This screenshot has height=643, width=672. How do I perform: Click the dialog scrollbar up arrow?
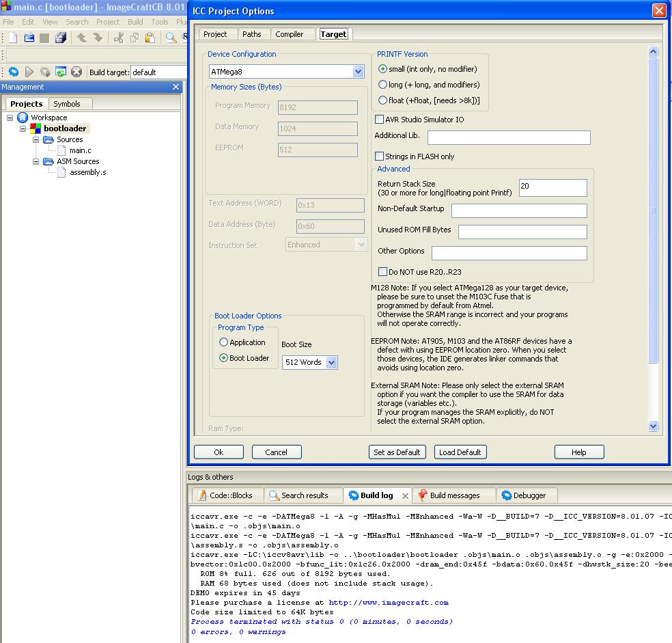point(653,51)
